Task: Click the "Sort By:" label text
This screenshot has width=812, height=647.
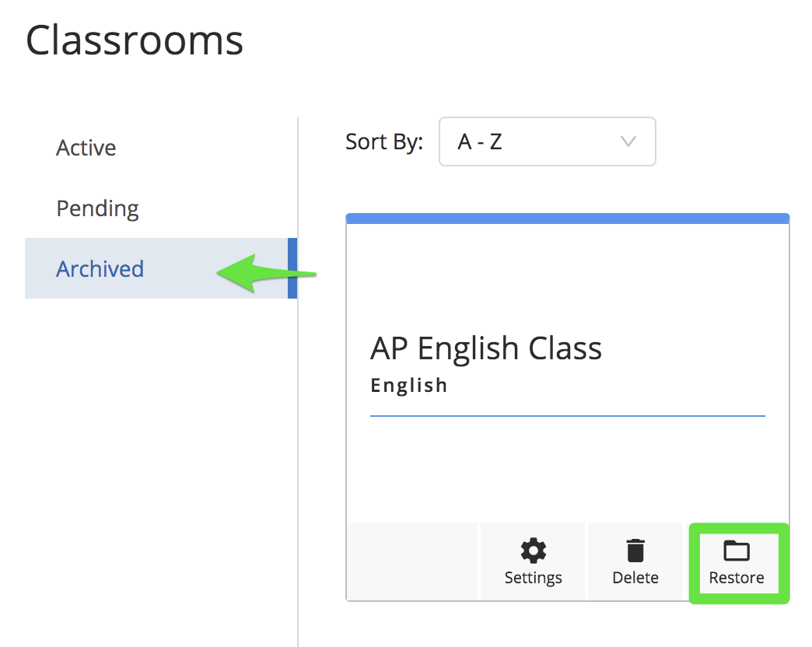Action: (383, 142)
